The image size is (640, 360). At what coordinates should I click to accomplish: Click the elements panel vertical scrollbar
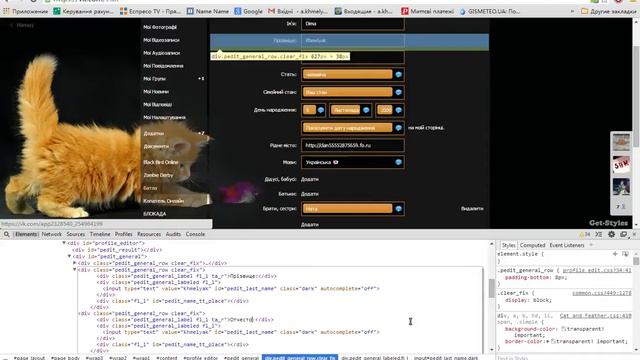491,289
